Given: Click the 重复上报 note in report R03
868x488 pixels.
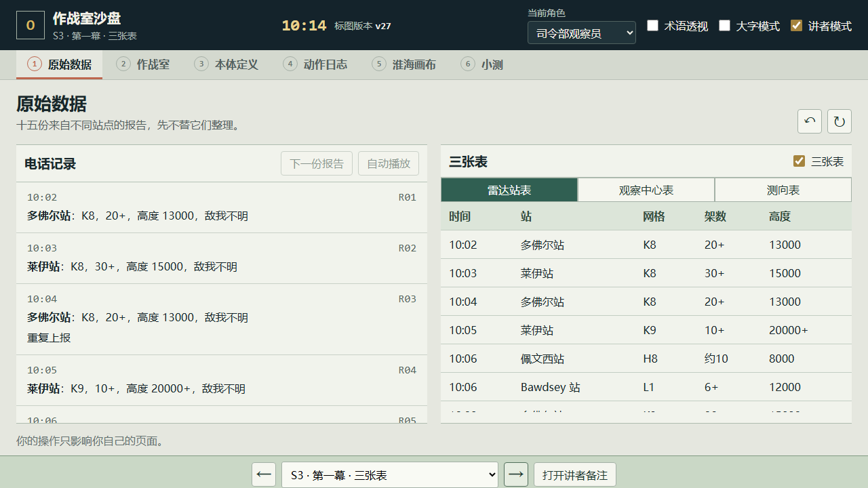Looking at the screenshot, I should (x=49, y=338).
